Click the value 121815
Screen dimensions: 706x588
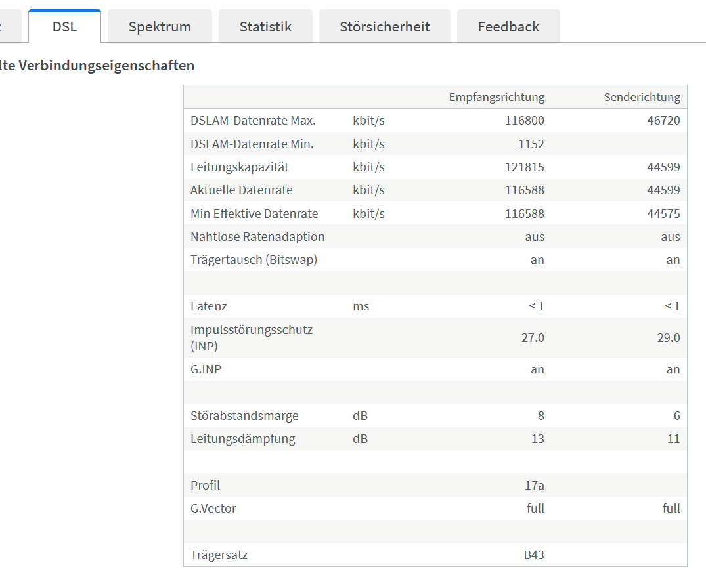[x=524, y=167]
